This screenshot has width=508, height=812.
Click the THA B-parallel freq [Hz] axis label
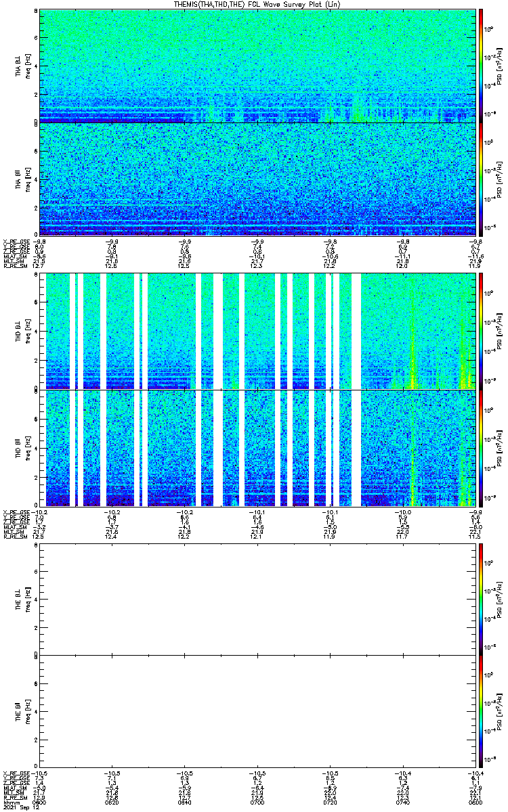point(27,179)
